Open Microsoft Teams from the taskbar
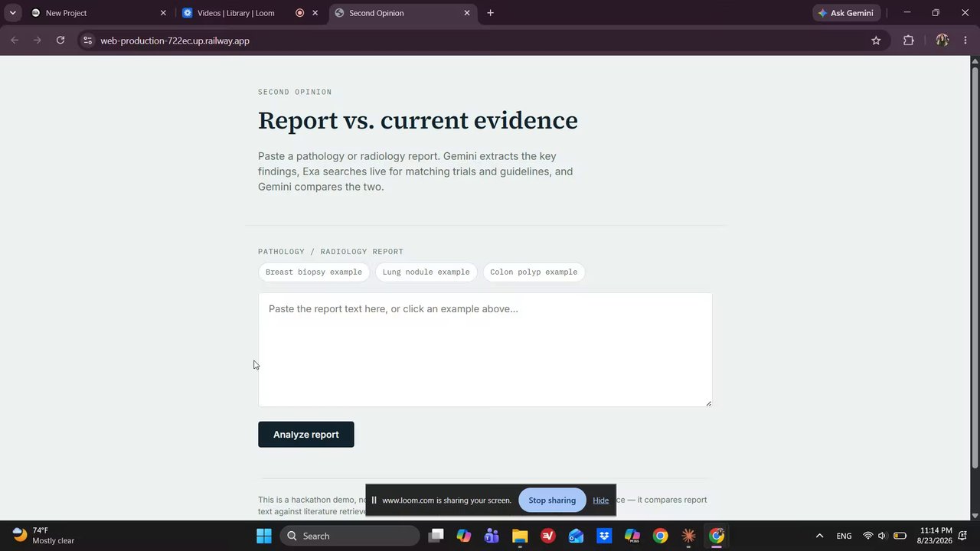 492,536
